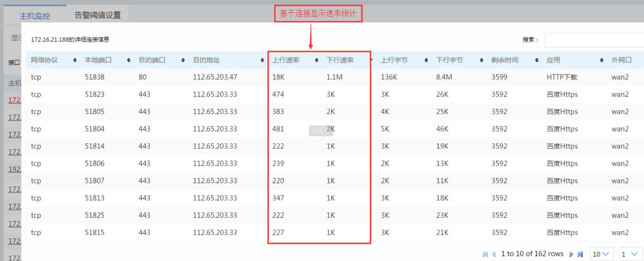Screen dimensions: 644x261
Task: Sort by 上行速率 using sort icon
Action: tap(316, 60)
